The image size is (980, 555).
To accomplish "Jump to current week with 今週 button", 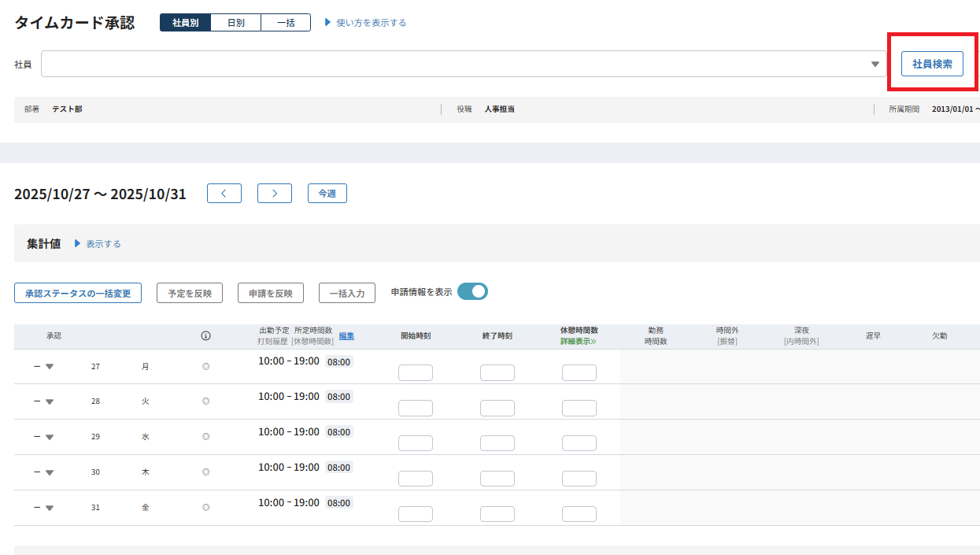I will click(x=327, y=194).
